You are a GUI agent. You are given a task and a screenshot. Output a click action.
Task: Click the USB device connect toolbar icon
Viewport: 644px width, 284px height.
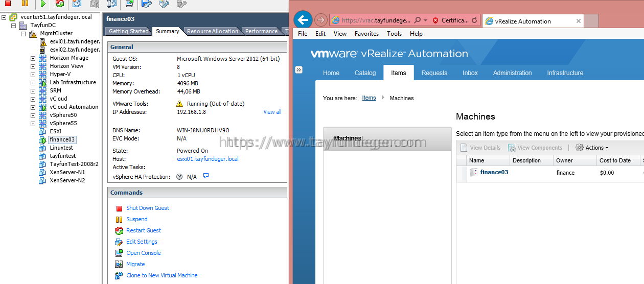181,4
